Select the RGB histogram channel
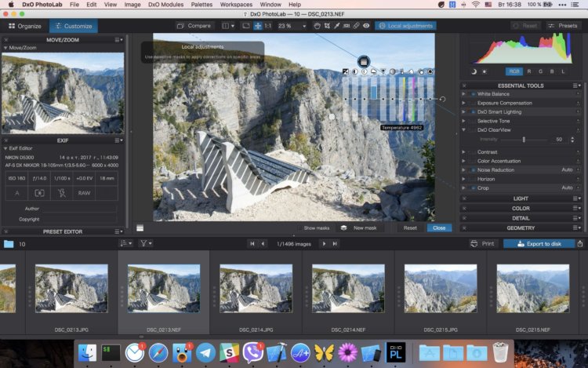 514,71
